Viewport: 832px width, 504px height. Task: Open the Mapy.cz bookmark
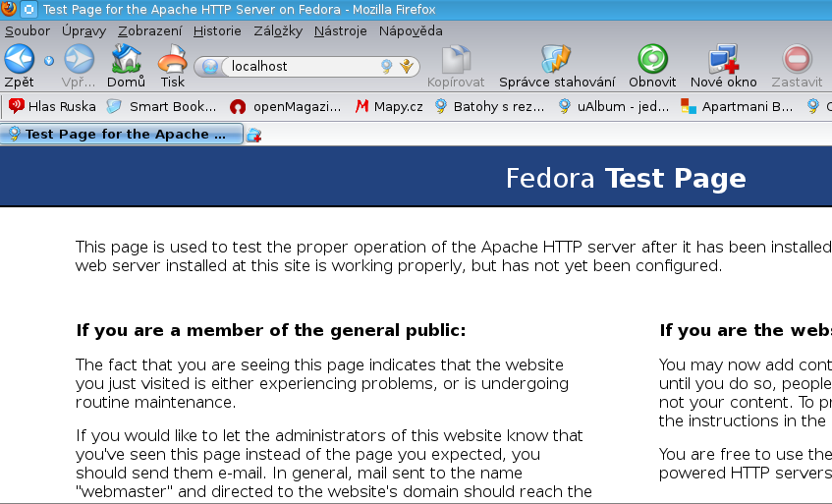click(x=389, y=107)
